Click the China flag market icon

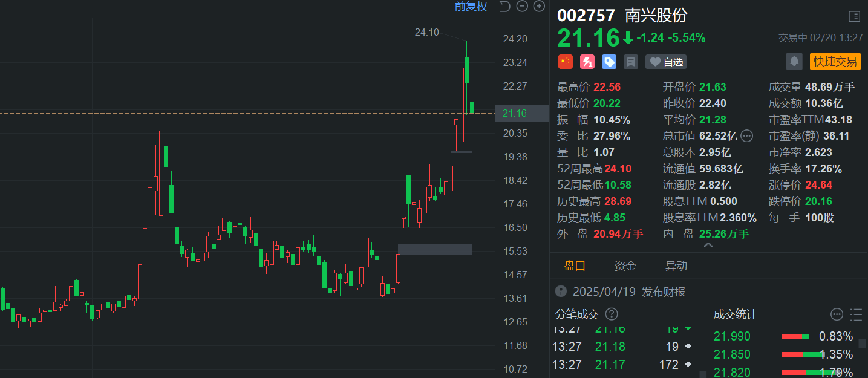565,62
